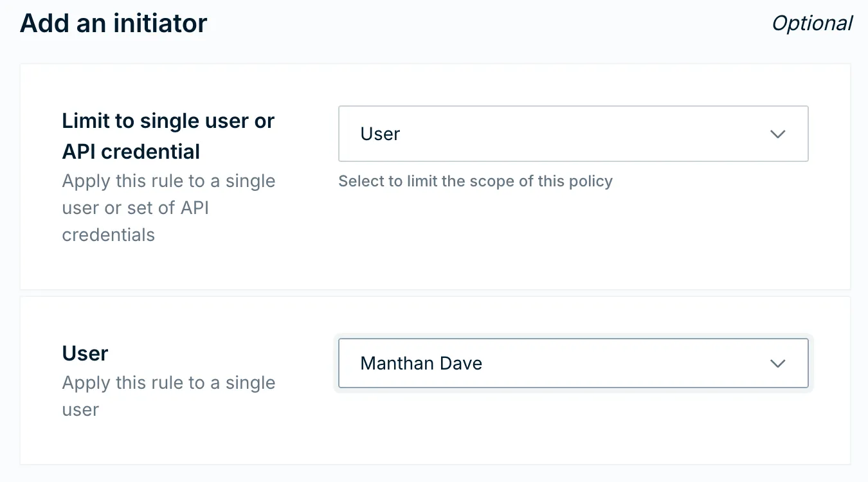Click empty space inside the Manthan Dave field
The height and width of the screenshot is (482, 868).
pyautogui.click(x=611, y=363)
